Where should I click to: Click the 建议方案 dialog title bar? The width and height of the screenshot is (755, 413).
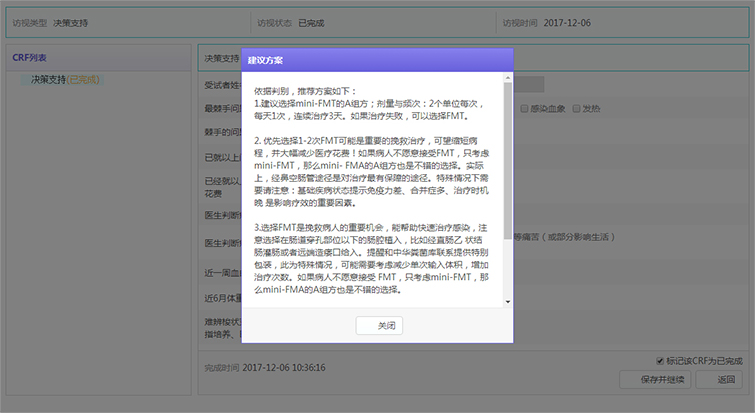[377, 60]
